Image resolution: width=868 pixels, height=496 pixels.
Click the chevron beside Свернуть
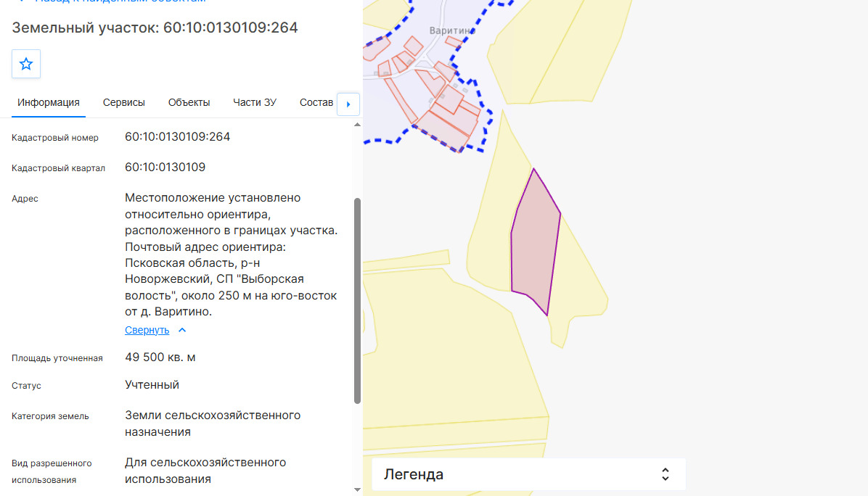pos(182,330)
